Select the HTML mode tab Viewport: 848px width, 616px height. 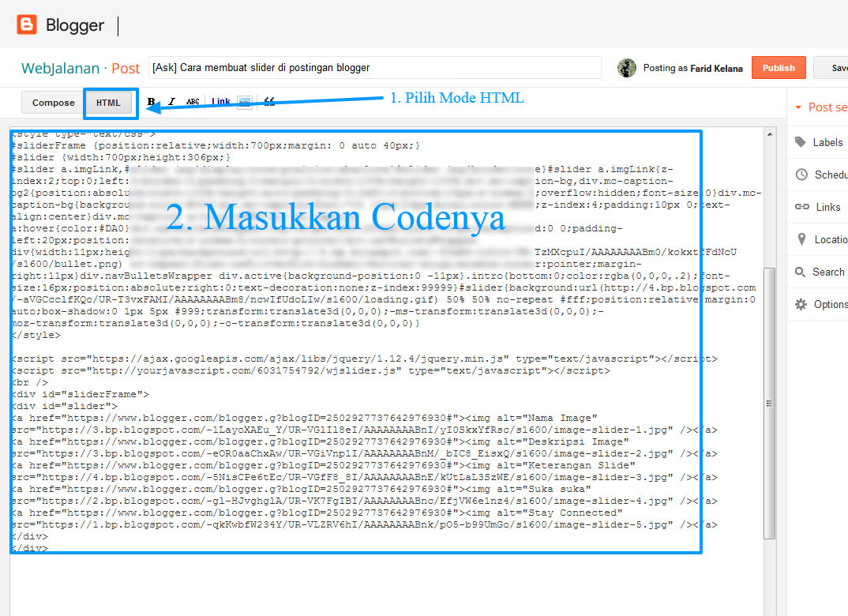108,103
